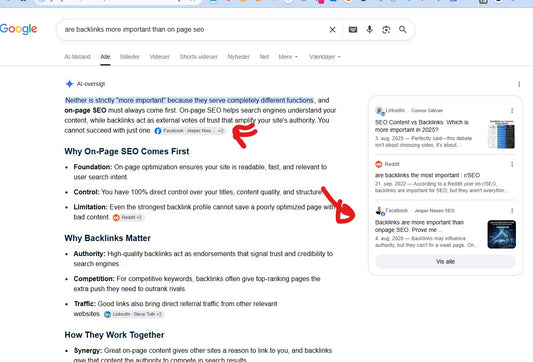Switch to the Shorts-videoer tab

click(x=199, y=57)
